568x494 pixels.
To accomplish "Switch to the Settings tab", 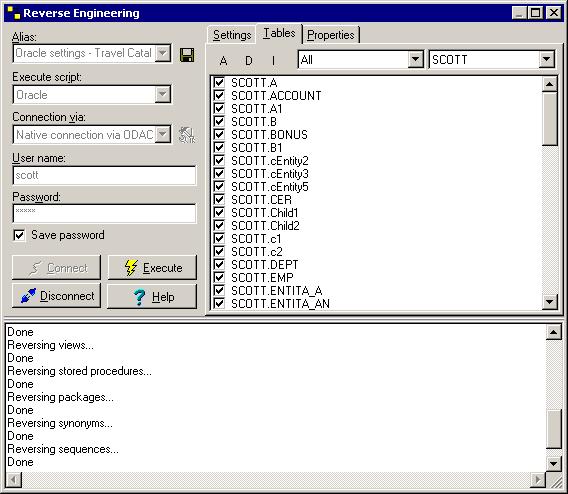I will [232, 35].
